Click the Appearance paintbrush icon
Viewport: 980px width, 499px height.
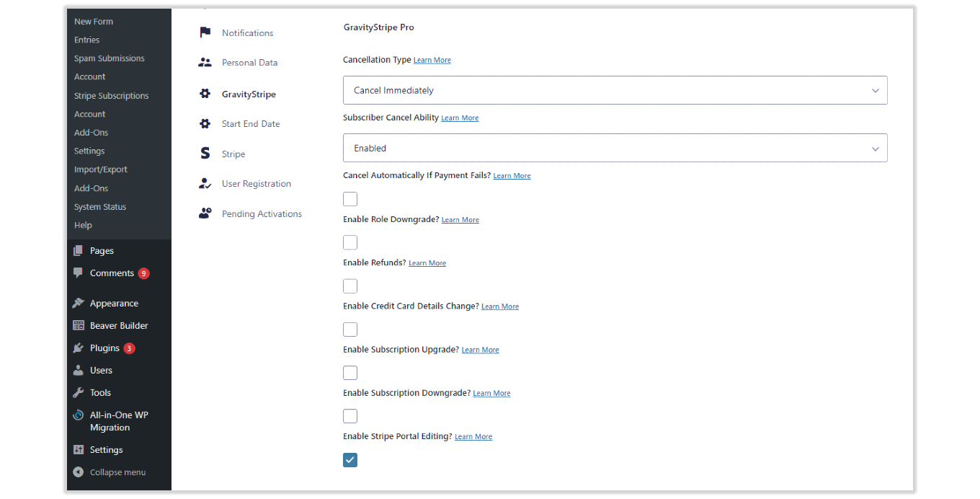pos(79,304)
